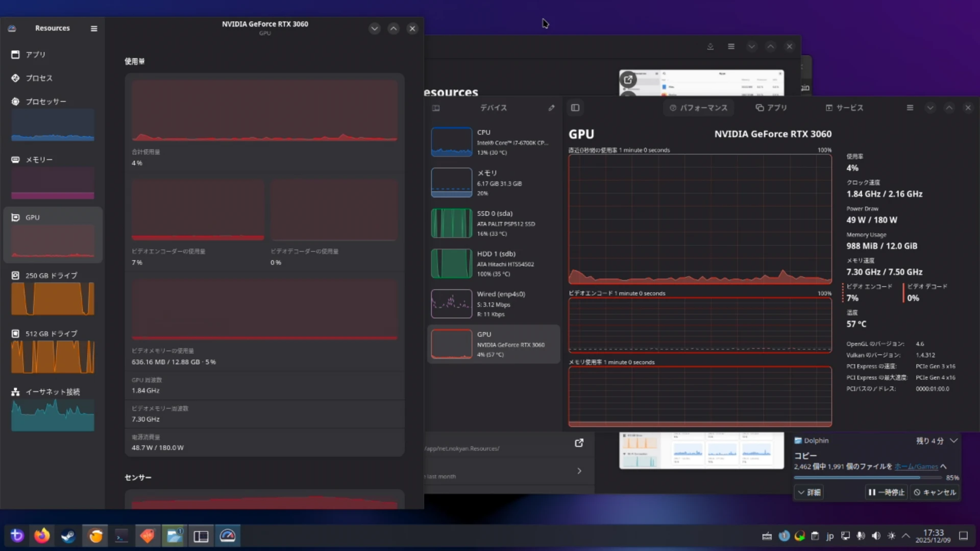Open the ホーム/Games destination link
This screenshot has height=551, width=980.
(x=916, y=466)
